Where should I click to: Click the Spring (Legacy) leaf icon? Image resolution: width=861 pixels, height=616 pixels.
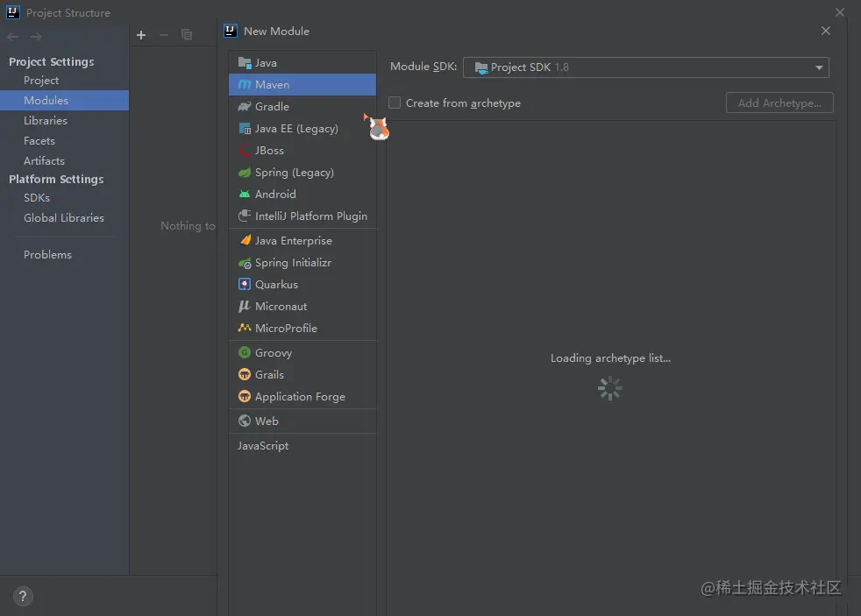click(x=245, y=173)
